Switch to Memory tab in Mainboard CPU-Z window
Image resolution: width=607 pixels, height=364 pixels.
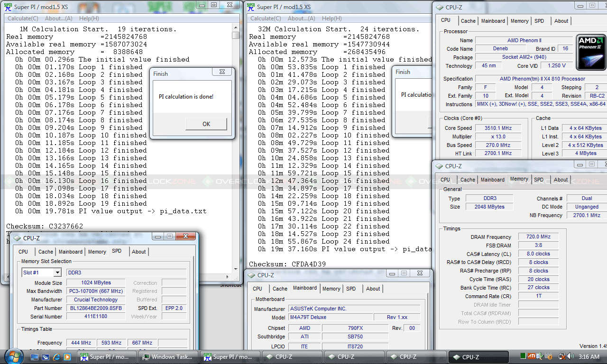[x=331, y=289]
